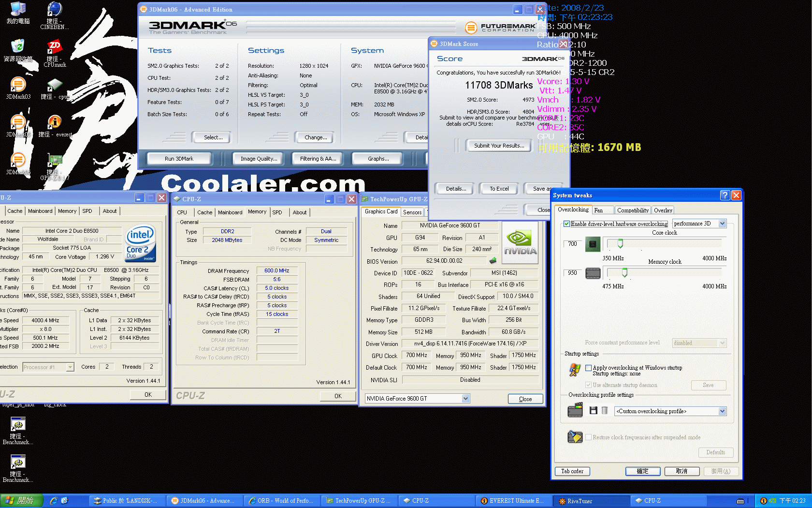The width and height of the screenshot is (812, 508).
Task: Click the Tab order button
Action: pyautogui.click(x=572, y=471)
